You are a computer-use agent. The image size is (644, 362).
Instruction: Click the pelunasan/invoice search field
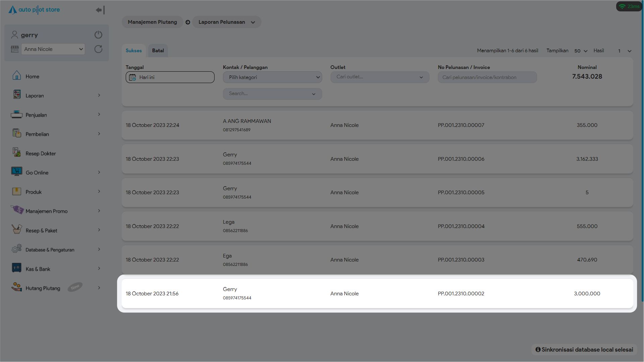click(487, 77)
